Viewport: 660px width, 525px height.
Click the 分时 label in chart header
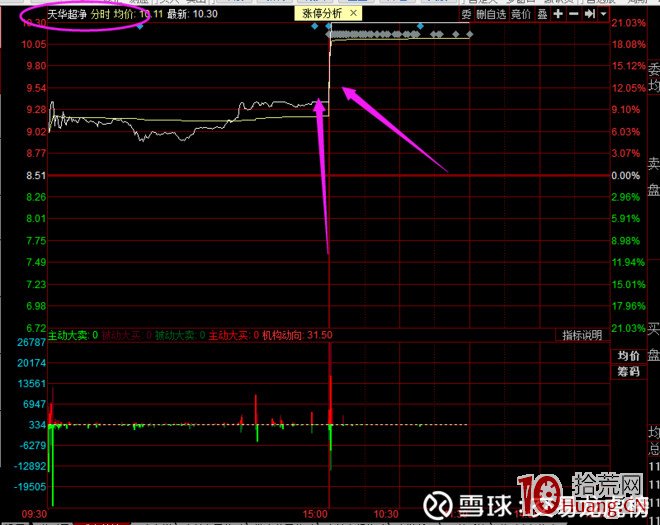click(x=100, y=14)
